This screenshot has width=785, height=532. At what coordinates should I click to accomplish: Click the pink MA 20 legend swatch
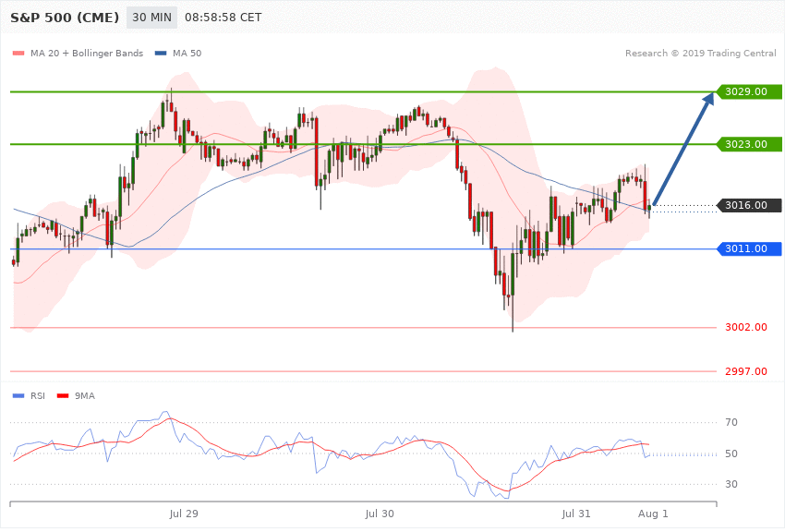[18, 53]
